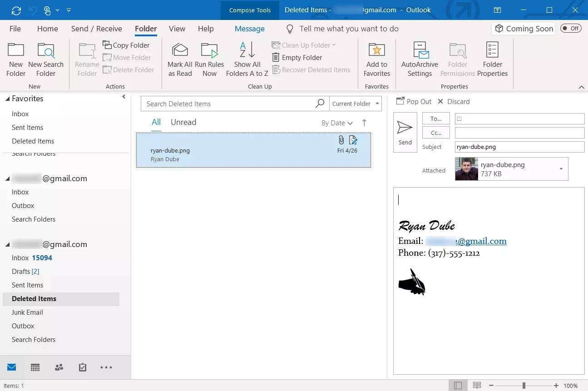Select Deleted Items under Favorites
Viewport: 588px width, 391px height.
[33, 141]
